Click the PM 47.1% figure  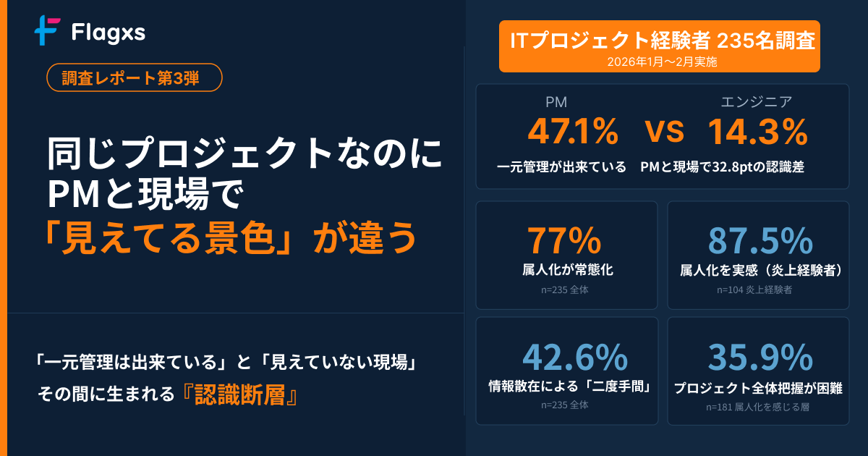click(573, 132)
